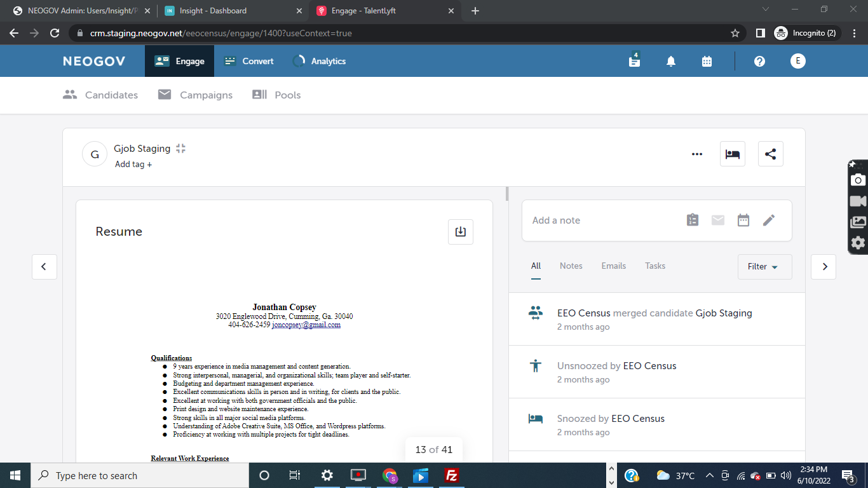Collapse the candidate view icon beside Gjob Staging
This screenshot has height=488, width=868.
tap(181, 149)
